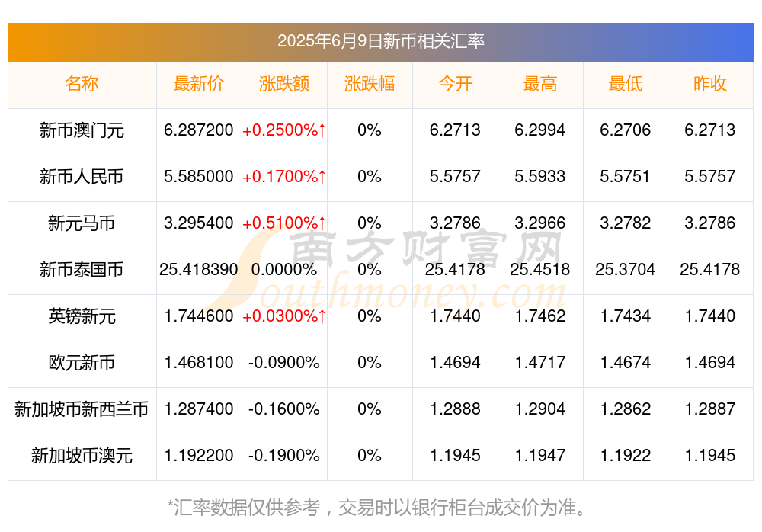Click the -0.1600% change value
Viewport: 762px width, 532px height.
click(x=283, y=409)
